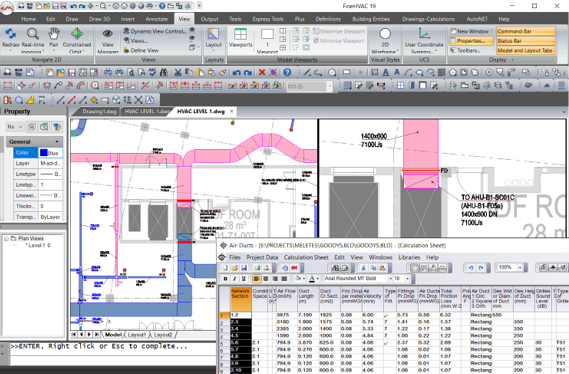Image resolution: width=569 pixels, height=374 pixels.
Task: Click the New Window button
Action: tap(471, 31)
